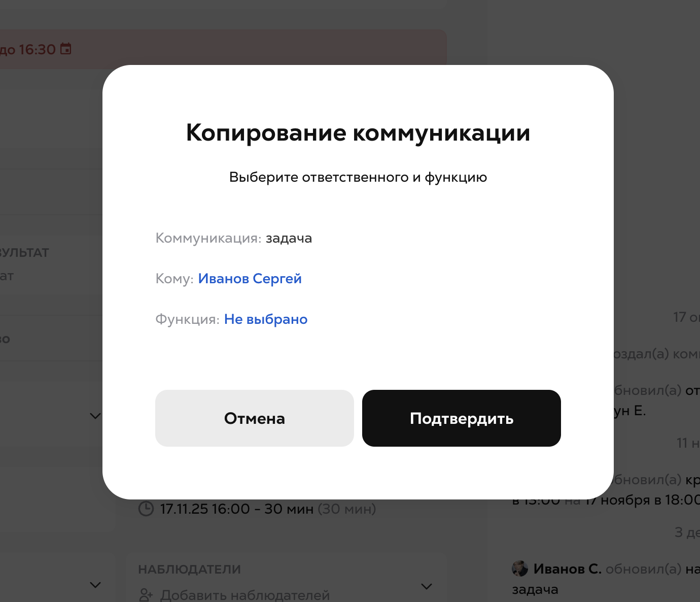Expand the lower left panel chevron

click(95, 585)
